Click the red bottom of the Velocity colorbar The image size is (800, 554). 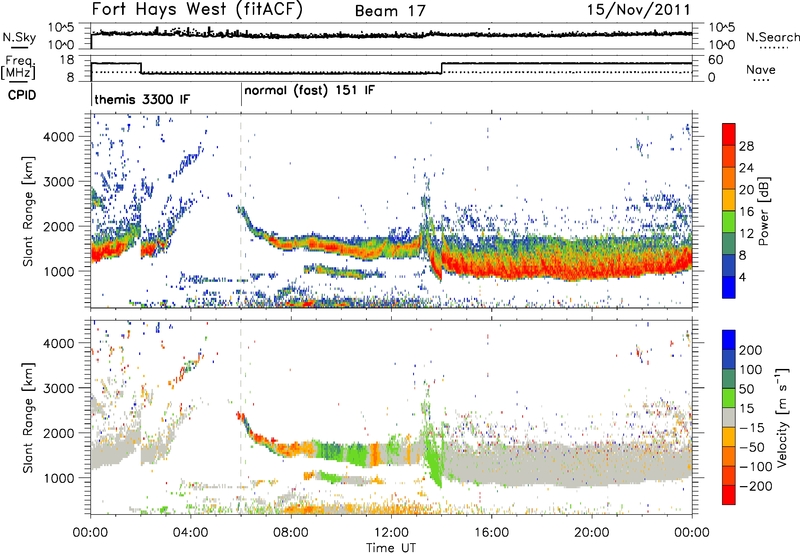pos(729,495)
